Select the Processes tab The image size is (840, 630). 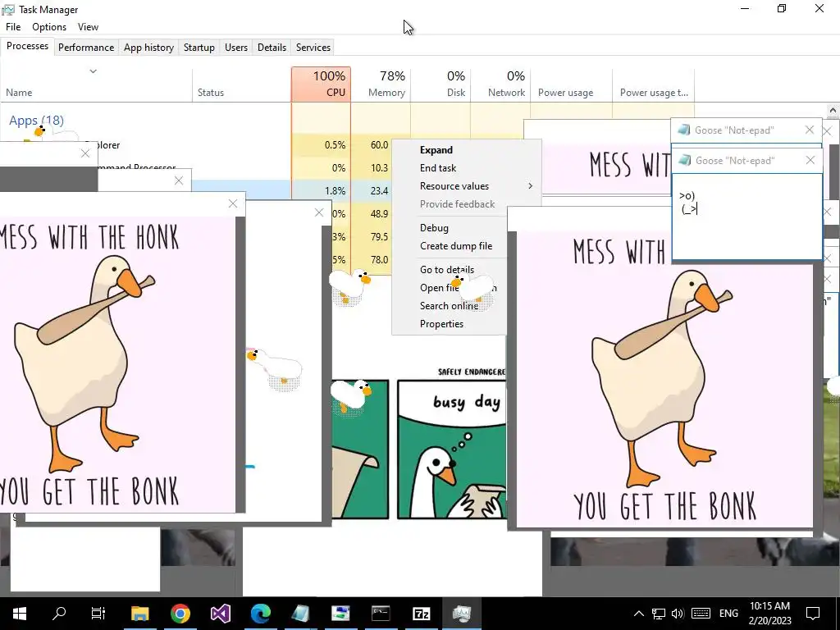coord(27,46)
